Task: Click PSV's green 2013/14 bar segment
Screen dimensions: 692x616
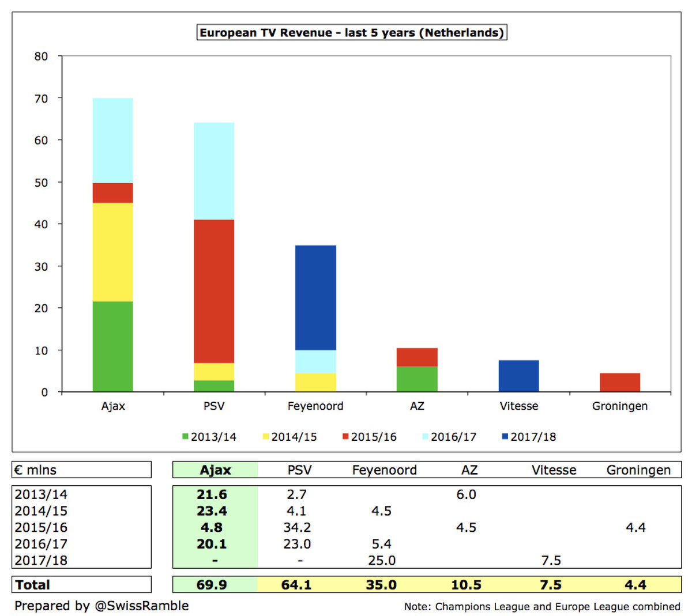Action: pyautogui.click(x=214, y=387)
